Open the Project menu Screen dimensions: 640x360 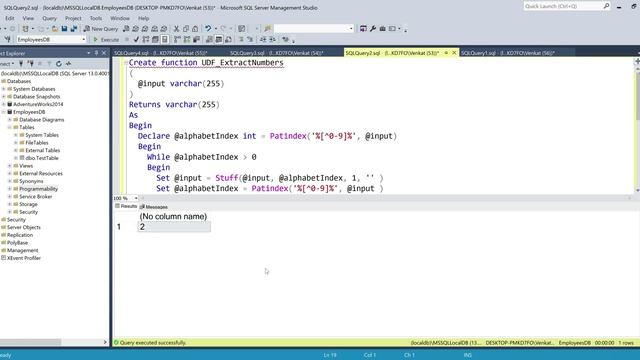[73, 18]
